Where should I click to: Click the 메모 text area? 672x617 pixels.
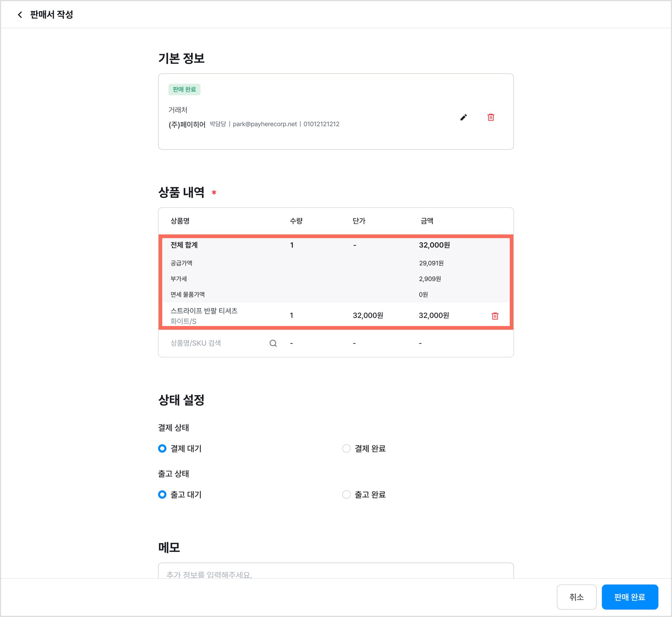click(x=336, y=571)
